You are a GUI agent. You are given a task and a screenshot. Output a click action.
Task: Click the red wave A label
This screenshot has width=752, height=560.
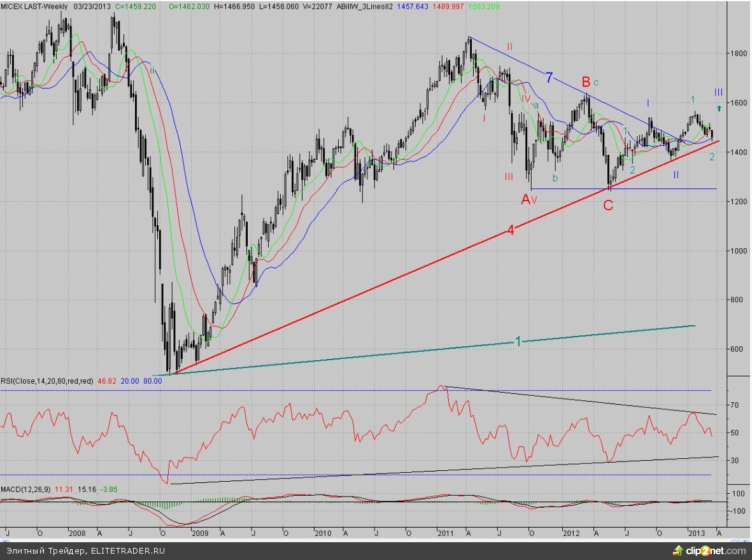pyautogui.click(x=526, y=200)
